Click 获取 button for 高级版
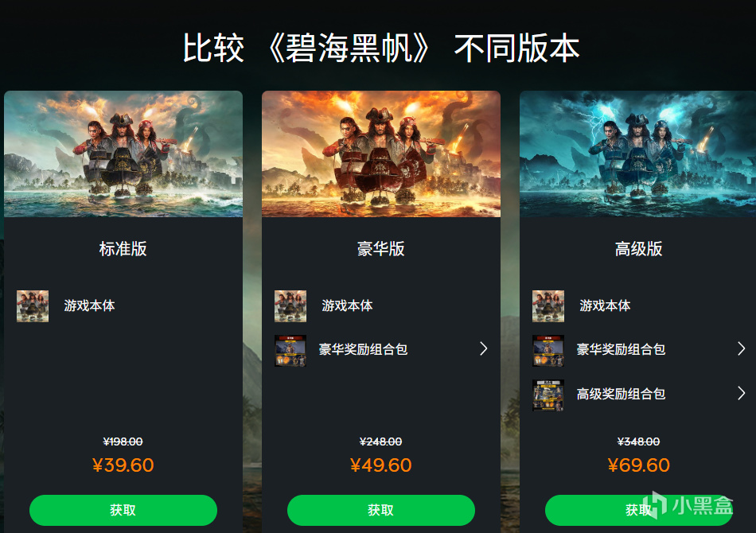The image size is (756, 533). [639, 510]
